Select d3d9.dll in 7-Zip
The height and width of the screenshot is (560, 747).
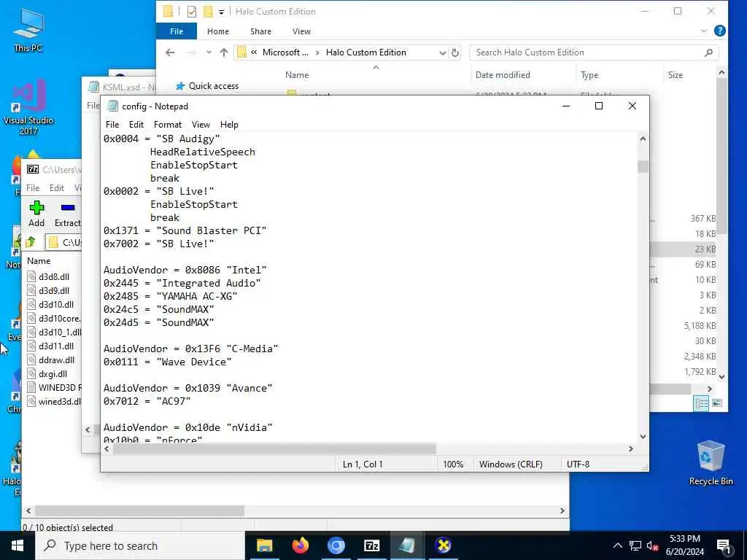tap(54, 290)
